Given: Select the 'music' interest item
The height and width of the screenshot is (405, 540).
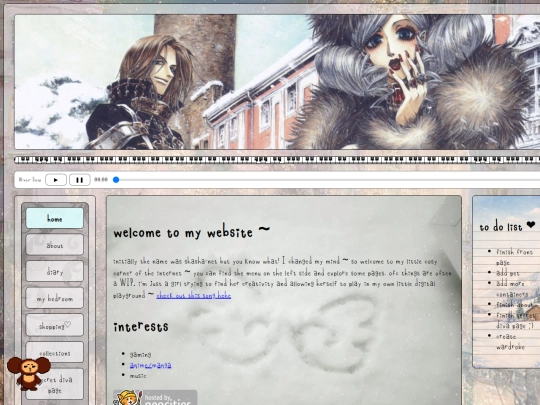Looking at the screenshot, I should coord(138,376).
